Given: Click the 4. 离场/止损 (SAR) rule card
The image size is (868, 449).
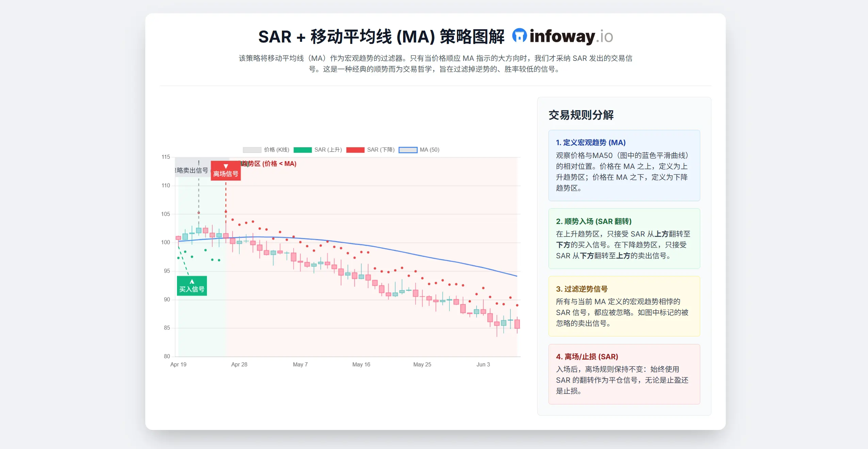Looking at the screenshot, I should (x=624, y=374).
